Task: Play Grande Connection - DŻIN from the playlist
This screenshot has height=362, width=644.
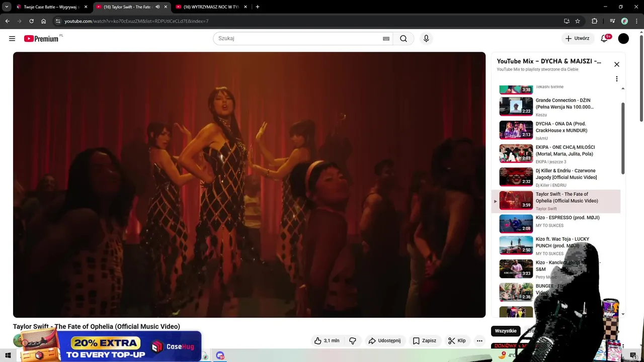Action: click(557, 107)
